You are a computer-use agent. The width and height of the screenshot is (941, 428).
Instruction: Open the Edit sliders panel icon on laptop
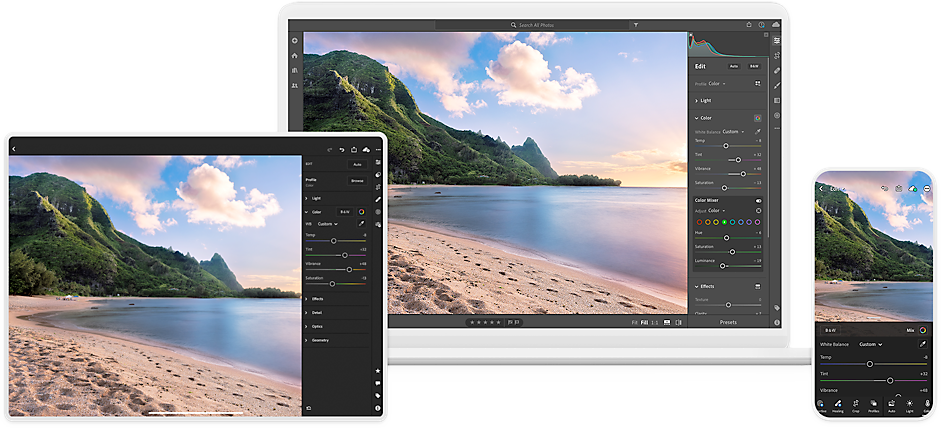coord(777,41)
